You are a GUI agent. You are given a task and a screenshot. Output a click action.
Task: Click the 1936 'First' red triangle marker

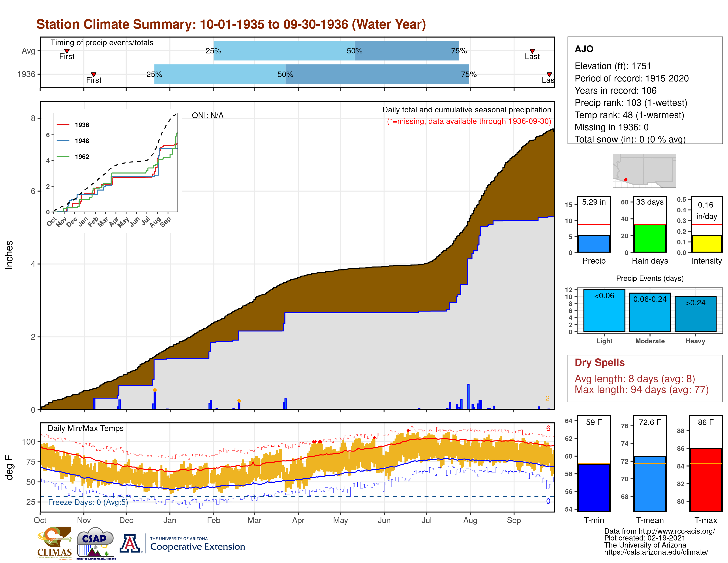[x=94, y=74]
